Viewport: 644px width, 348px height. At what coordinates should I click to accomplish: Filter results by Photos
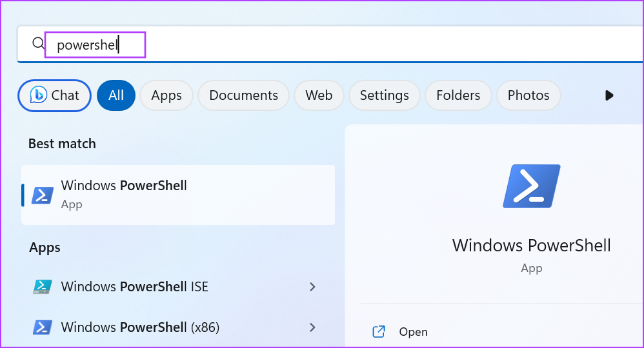(x=528, y=95)
